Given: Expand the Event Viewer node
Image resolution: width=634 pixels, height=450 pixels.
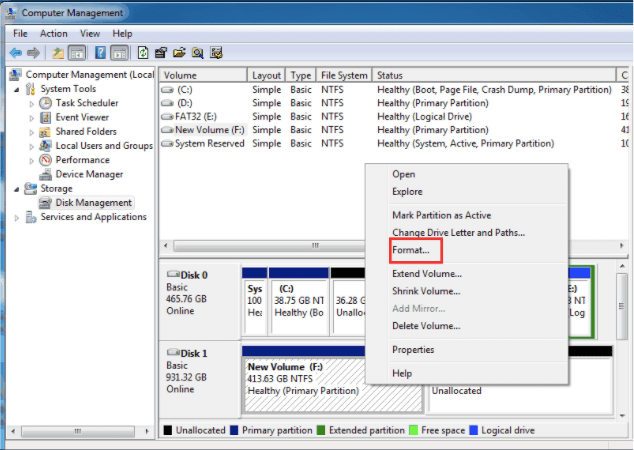Looking at the screenshot, I should tap(32, 118).
